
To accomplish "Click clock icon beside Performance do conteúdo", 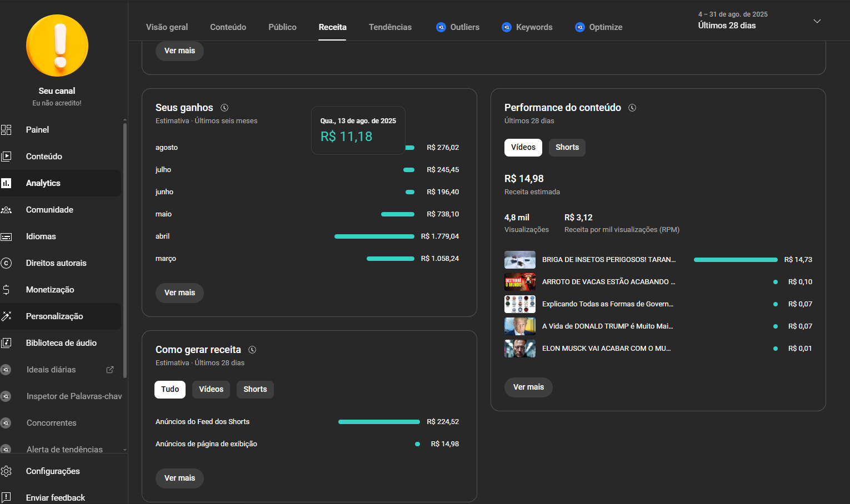I will (632, 108).
